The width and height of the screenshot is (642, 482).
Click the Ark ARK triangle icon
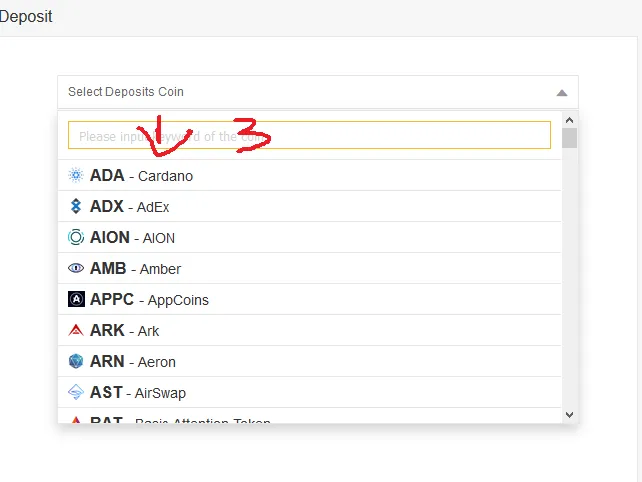tap(76, 330)
